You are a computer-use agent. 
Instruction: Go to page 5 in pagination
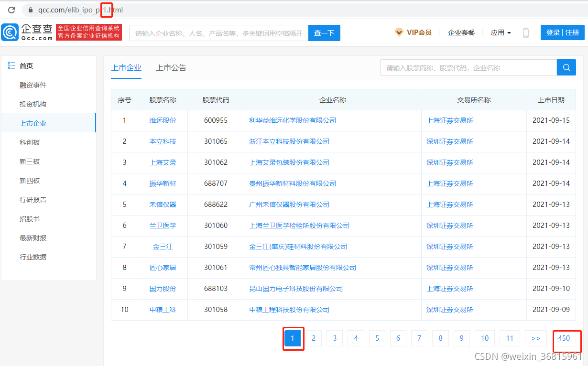(x=377, y=338)
